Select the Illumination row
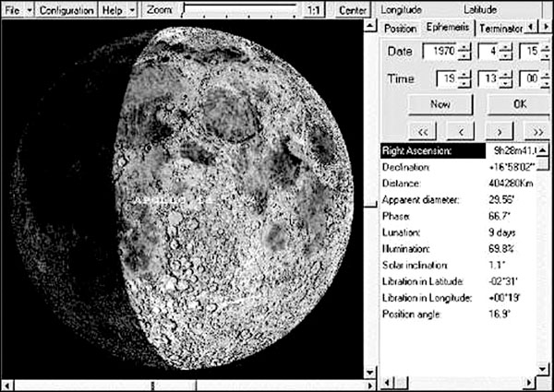The image size is (554, 392). click(459, 249)
